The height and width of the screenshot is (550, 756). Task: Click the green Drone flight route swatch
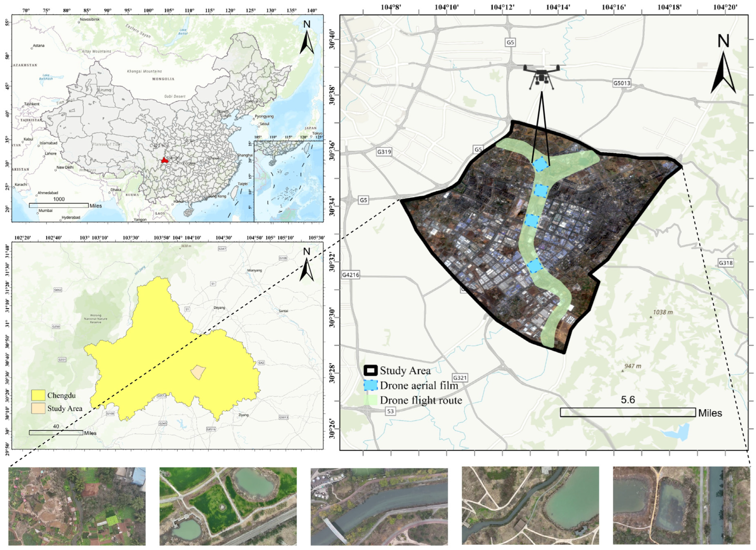tap(370, 400)
